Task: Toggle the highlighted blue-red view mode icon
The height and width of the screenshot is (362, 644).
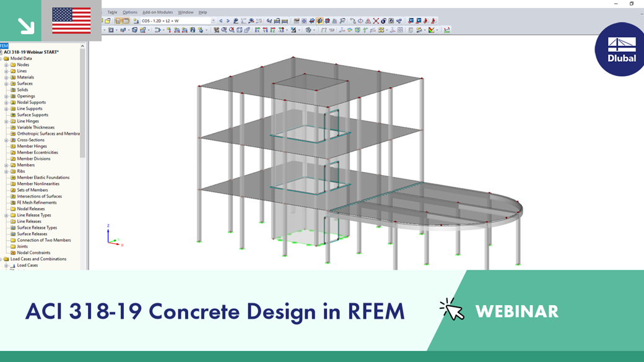Action: pyautogui.click(x=320, y=20)
